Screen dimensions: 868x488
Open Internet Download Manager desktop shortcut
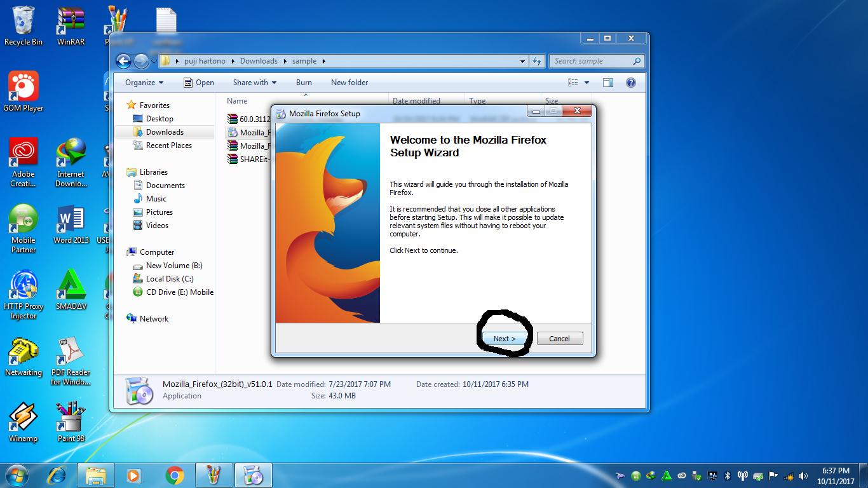(71, 163)
